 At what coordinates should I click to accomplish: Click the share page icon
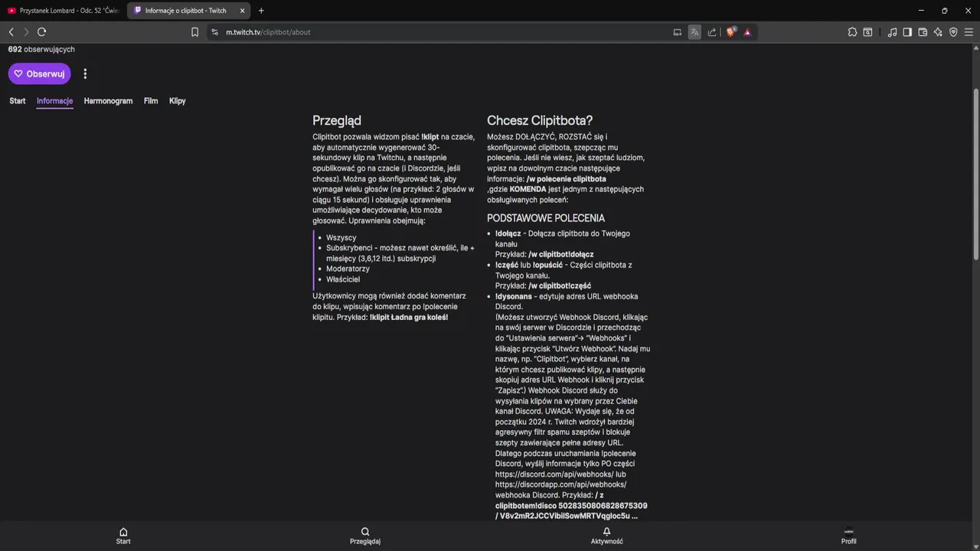tap(712, 32)
